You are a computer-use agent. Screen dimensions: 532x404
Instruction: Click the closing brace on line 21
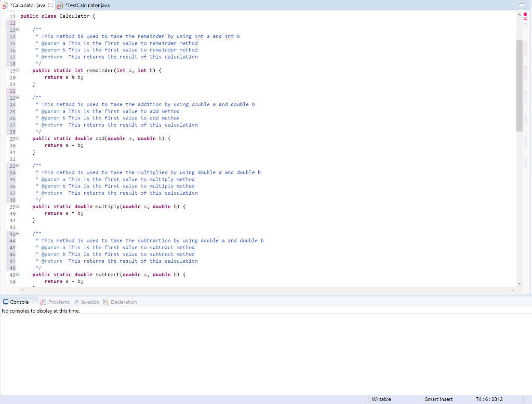click(34, 84)
